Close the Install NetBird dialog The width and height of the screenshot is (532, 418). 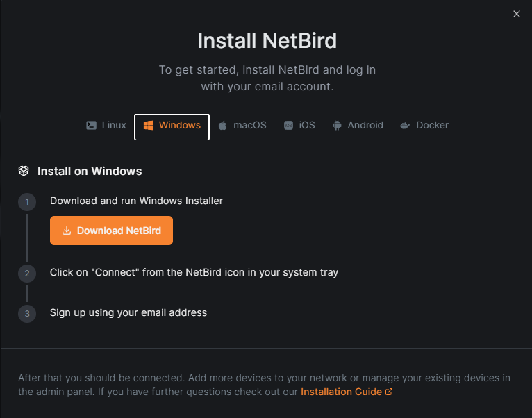[517, 14]
